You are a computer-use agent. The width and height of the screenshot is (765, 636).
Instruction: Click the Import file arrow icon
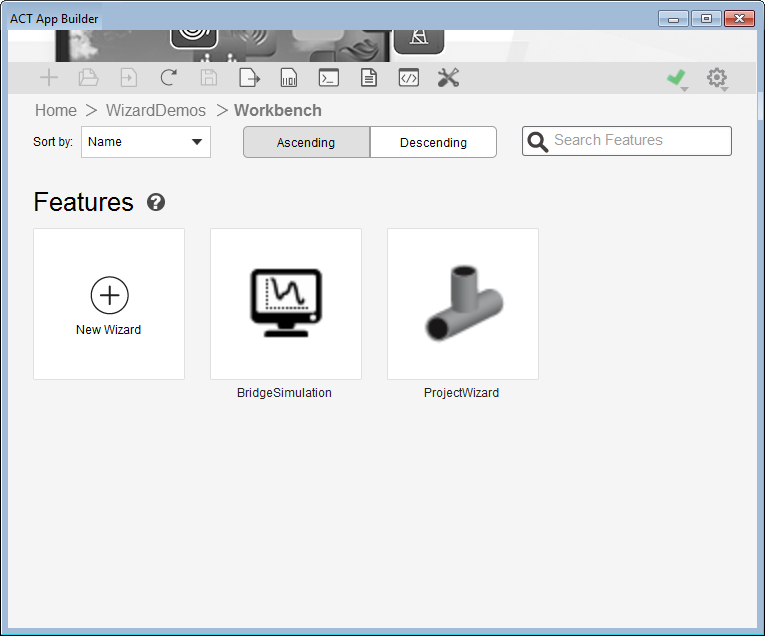pos(129,78)
